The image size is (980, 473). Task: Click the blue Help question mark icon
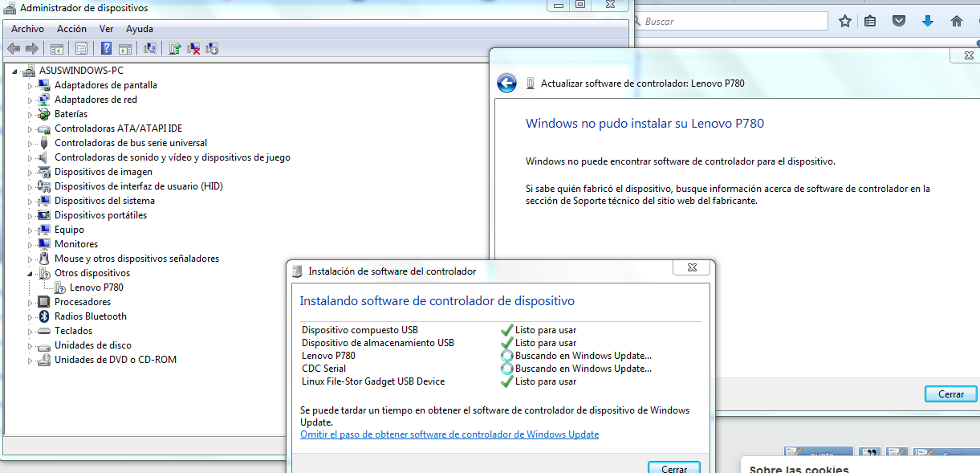(x=106, y=48)
